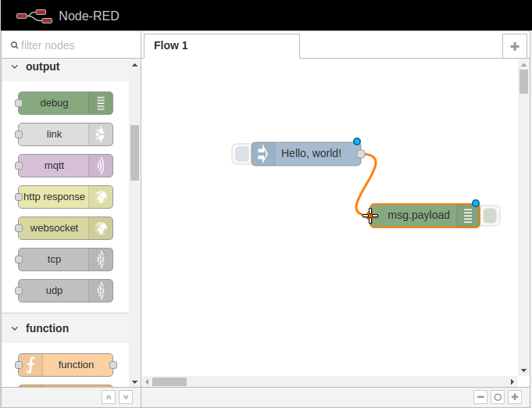Select the debug node in palette

[66, 103]
